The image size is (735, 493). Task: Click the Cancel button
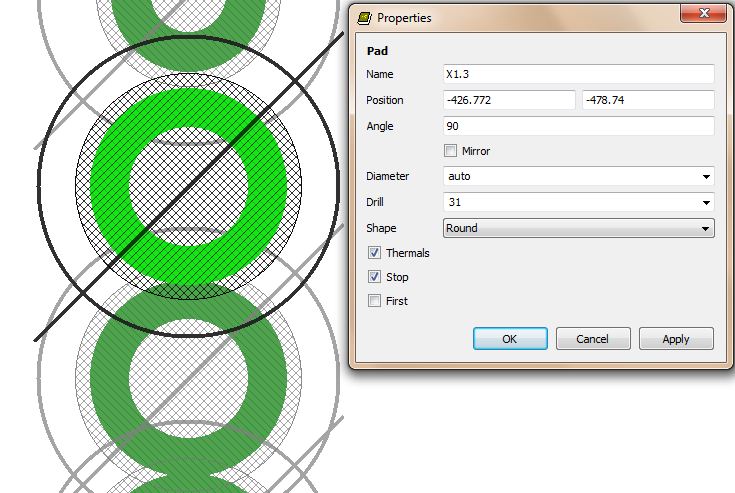(593, 338)
